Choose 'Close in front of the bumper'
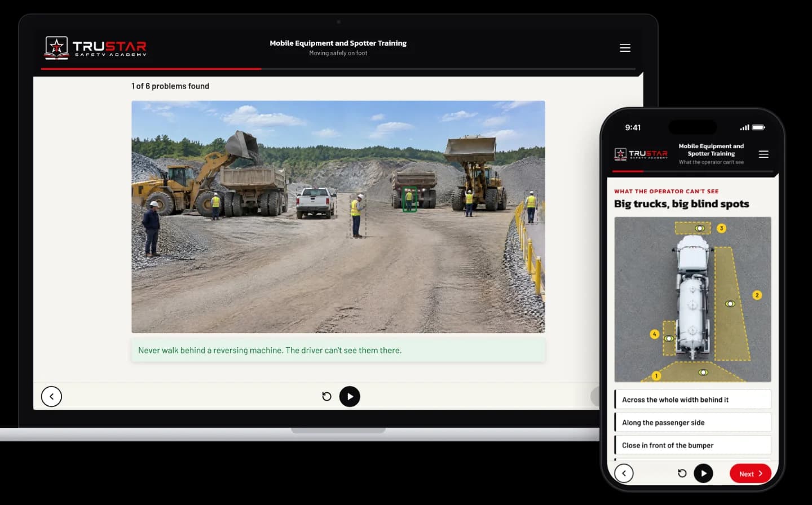The image size is (812, 505). [x=693, y=445]
